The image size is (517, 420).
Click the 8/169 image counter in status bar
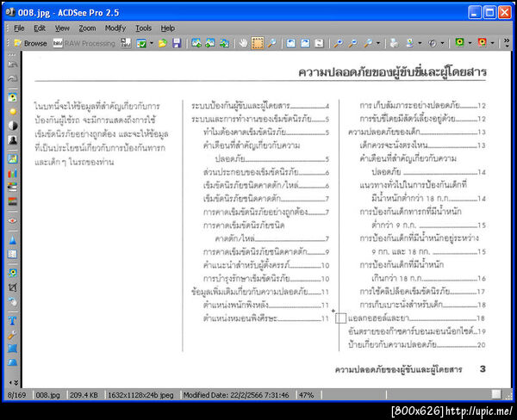click(17, 395)
